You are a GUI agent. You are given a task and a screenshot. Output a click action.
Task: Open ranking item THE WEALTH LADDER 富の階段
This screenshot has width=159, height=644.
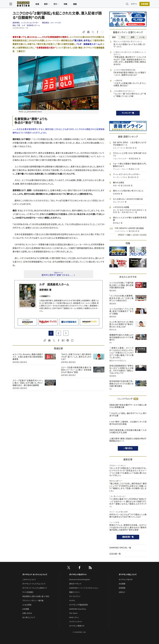[129, 228]
